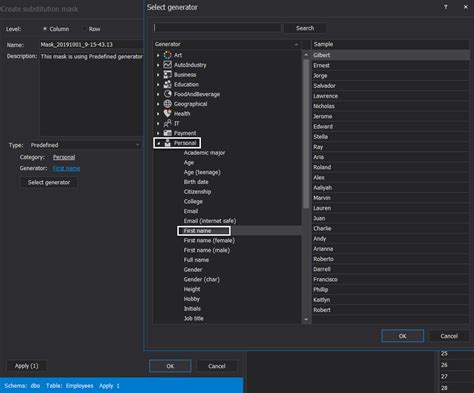The image size is (474, 393).
Task: Click the scrollbar up arrow in generator list
Action: click(306, 54)
